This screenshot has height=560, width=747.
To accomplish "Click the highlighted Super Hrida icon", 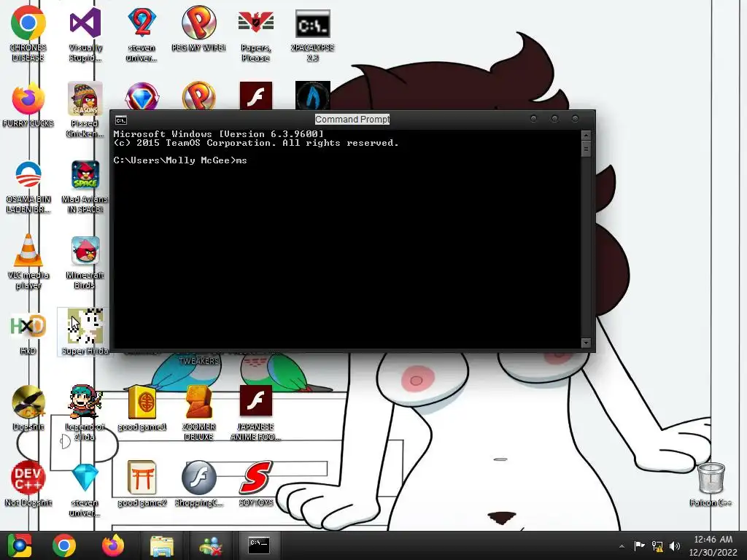I will tap(85, 332).
